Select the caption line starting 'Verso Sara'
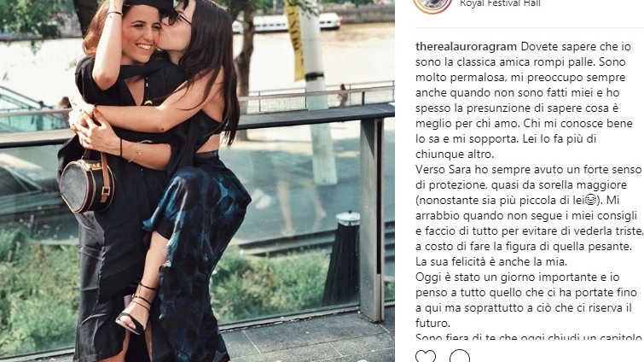This screenshot has height=362, width=644. 528,169
